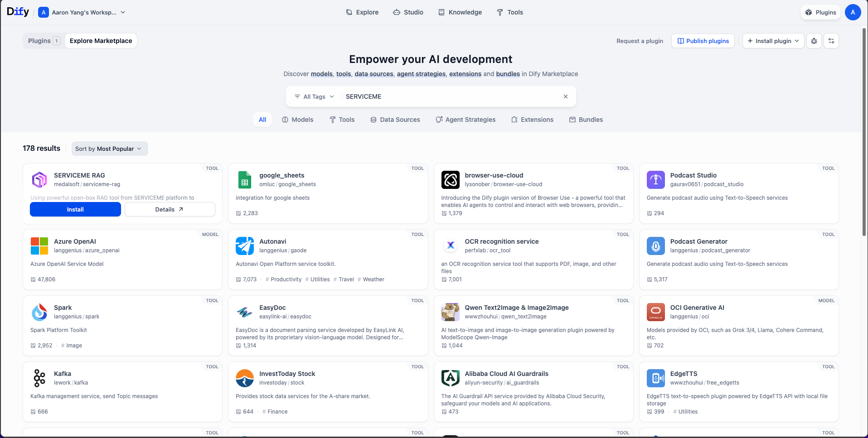
Task: Click the SERVICEME RAG plugin icon
Action: coord(39,180)
